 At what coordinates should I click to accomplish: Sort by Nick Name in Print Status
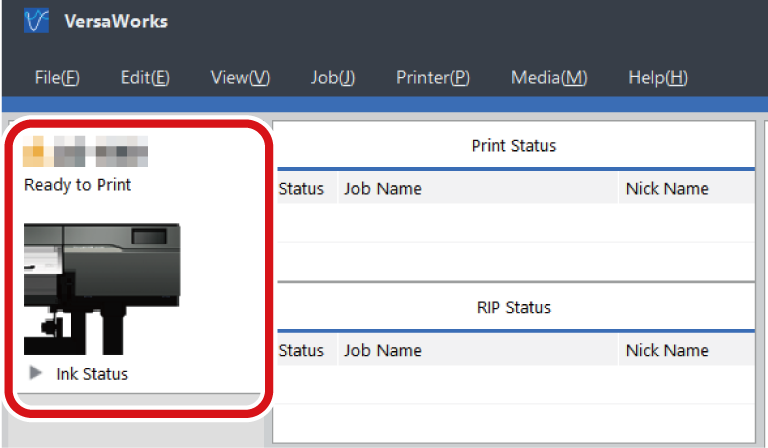[x=687, y=189]
